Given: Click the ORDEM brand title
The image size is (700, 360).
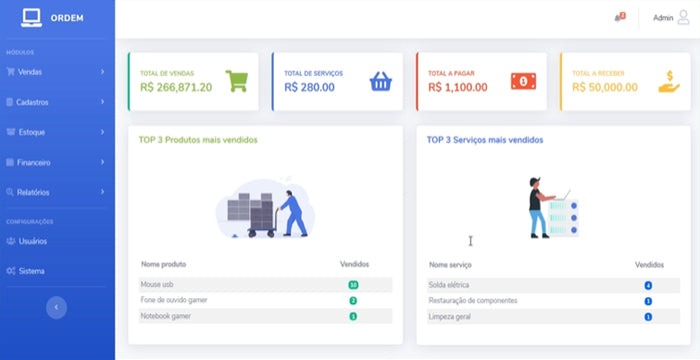Looking at the screenshot, I should pyautogui.click(x=67, y=18).
